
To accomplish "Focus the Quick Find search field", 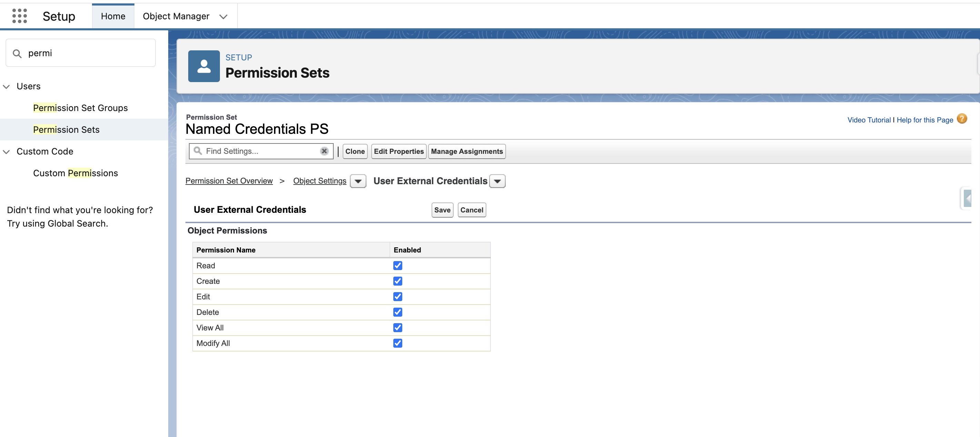I will click(81, 53).
